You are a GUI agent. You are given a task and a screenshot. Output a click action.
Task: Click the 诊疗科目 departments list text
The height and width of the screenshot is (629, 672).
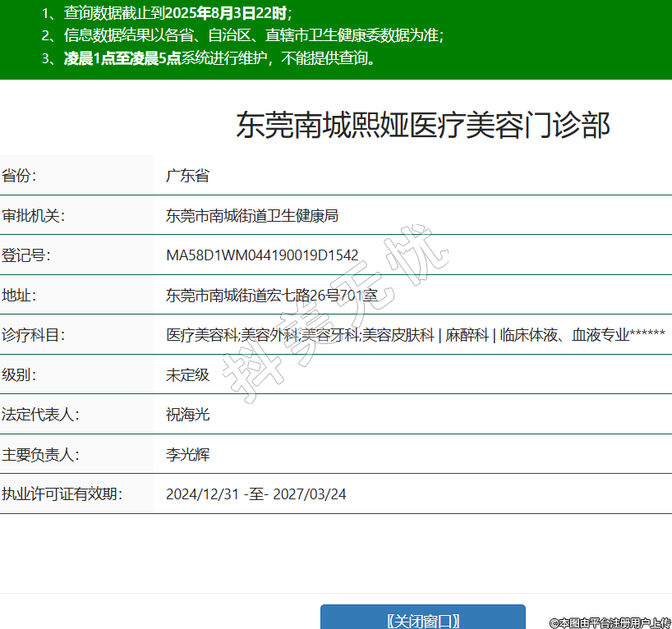pyautogui.click(x=415, y=335)
